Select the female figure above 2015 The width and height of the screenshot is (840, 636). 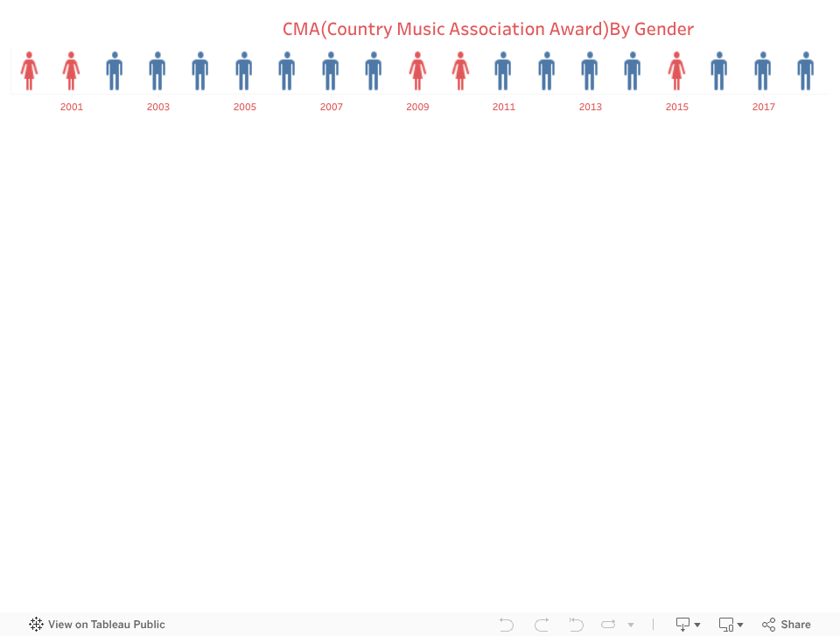(x=676, y=71)
